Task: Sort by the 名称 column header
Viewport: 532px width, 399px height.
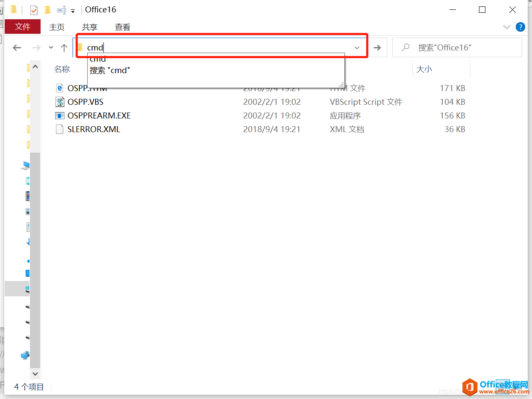Action: coord(62,69)
